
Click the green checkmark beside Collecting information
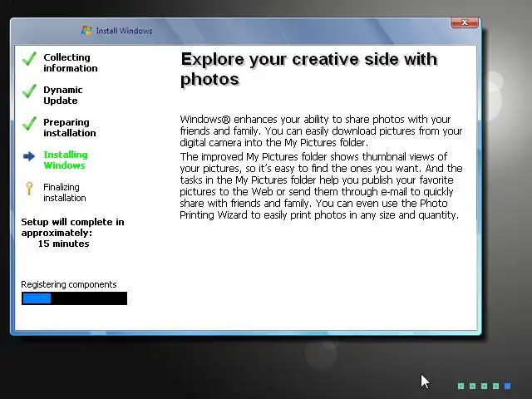tap(30, 59)
